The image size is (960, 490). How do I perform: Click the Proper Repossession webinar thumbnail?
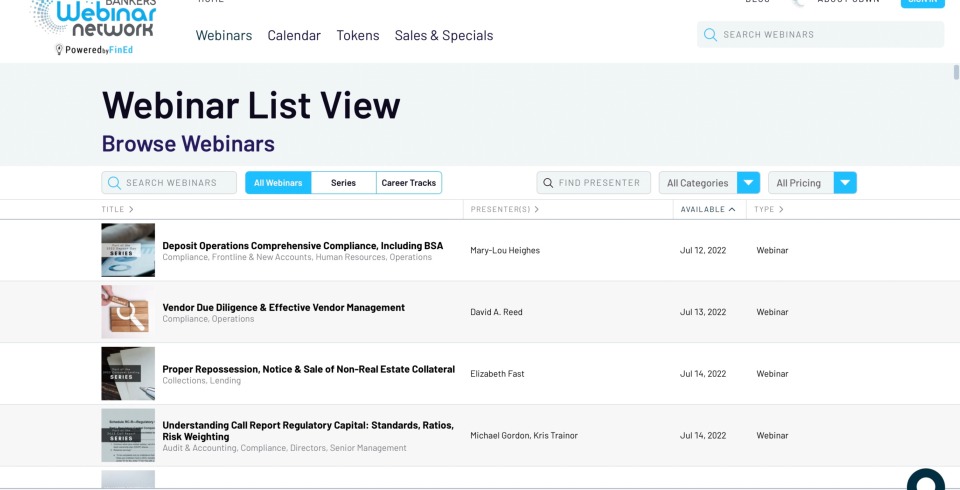click(x=128, y=374)
